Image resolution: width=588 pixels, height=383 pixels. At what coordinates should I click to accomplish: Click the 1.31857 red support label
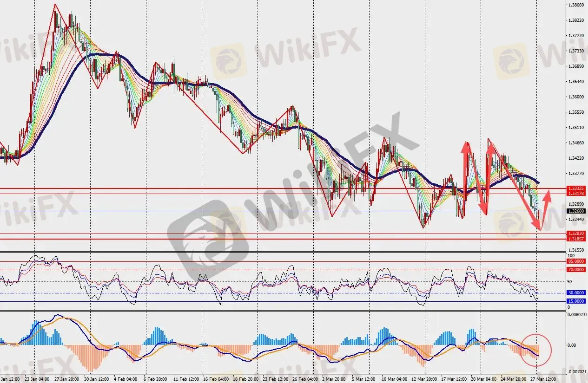(x=575, y=239)
